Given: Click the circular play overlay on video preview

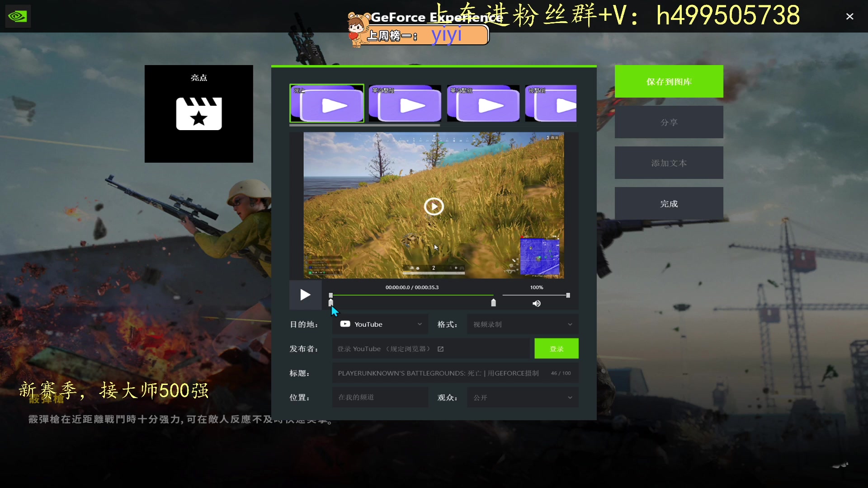Looking at the screenshot, I should click(434, 206).
